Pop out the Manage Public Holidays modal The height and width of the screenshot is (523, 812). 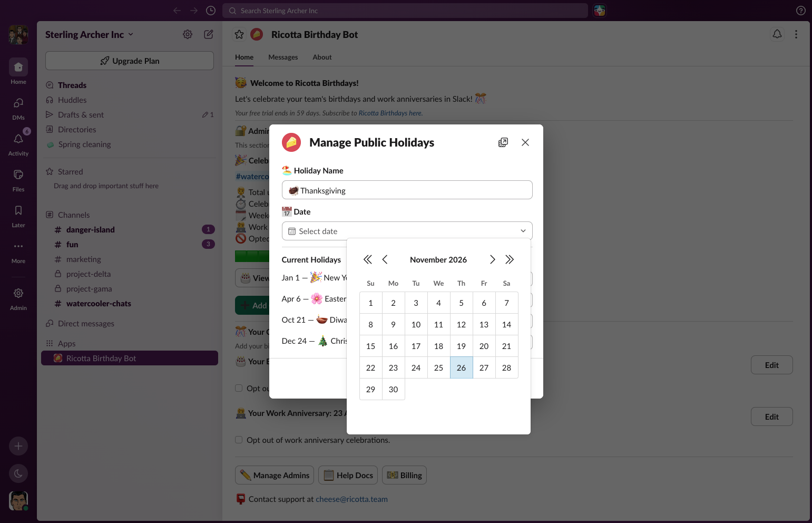[503, 142]
